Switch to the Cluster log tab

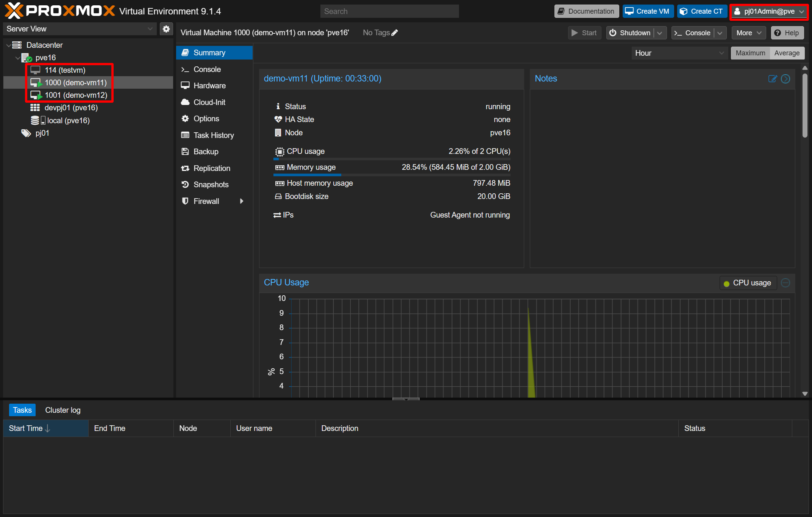coord(62,410)
